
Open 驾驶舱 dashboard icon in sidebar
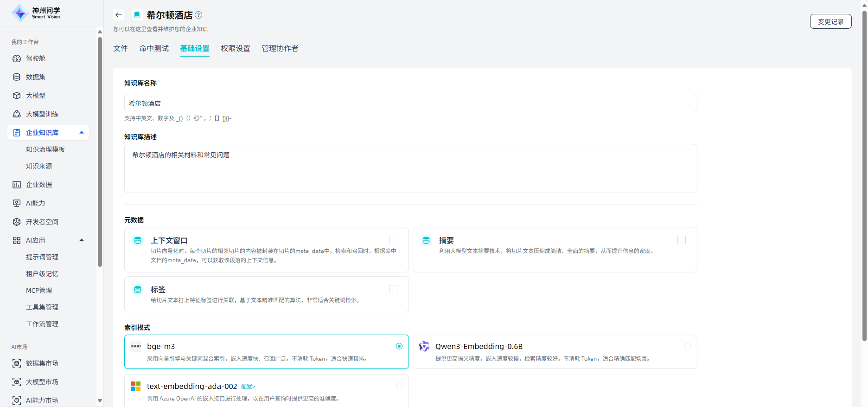click(x=17, y=58)
